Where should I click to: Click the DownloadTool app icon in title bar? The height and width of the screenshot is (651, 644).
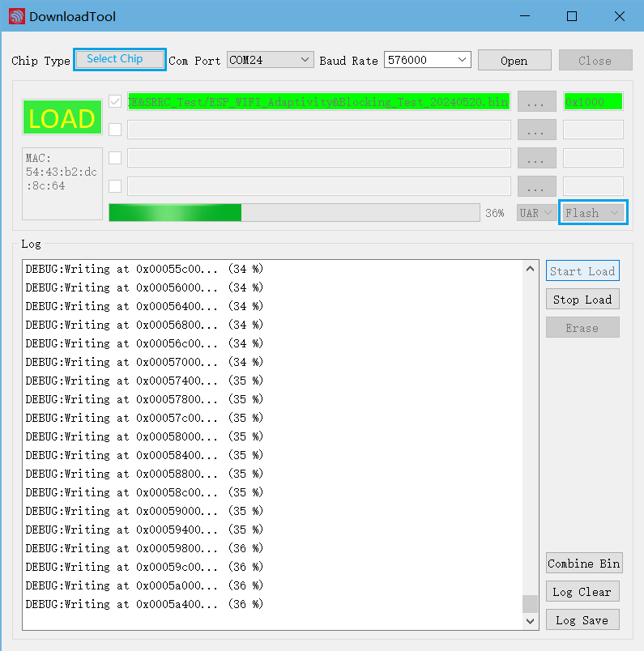click(16, 16)
